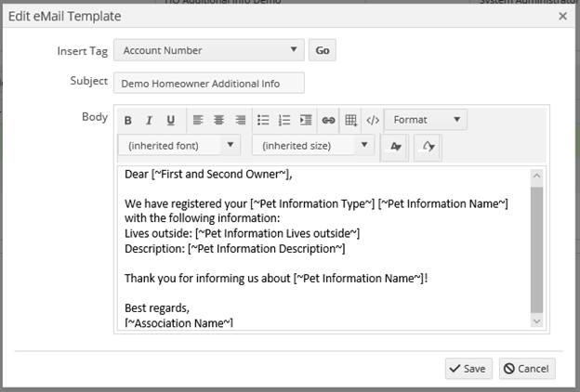Center align body text
580x392 pixels.
tap(219, 120)
